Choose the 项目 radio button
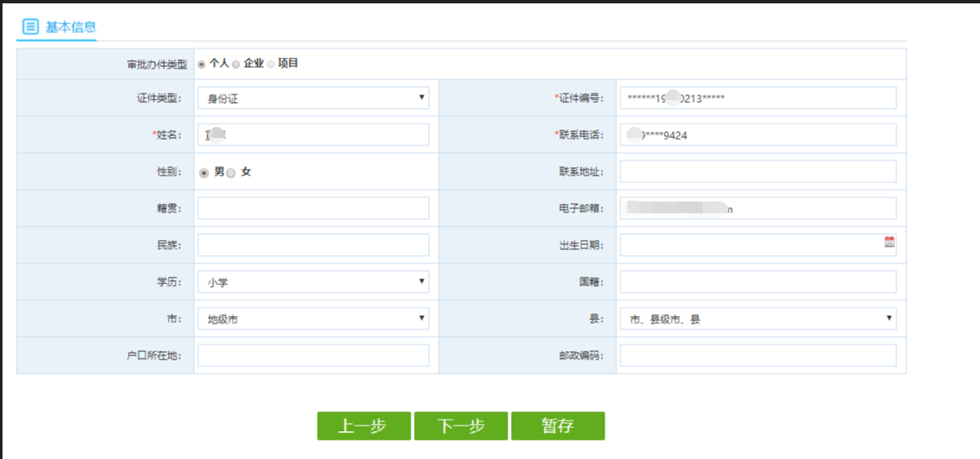The height and width of the screenshot is (459, 980). coord(271,64)
